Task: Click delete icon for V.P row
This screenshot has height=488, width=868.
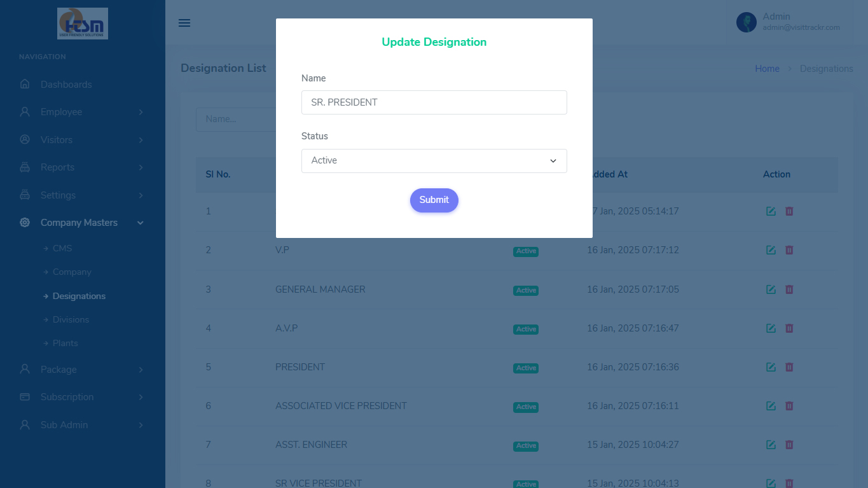Action: [789, 250]
